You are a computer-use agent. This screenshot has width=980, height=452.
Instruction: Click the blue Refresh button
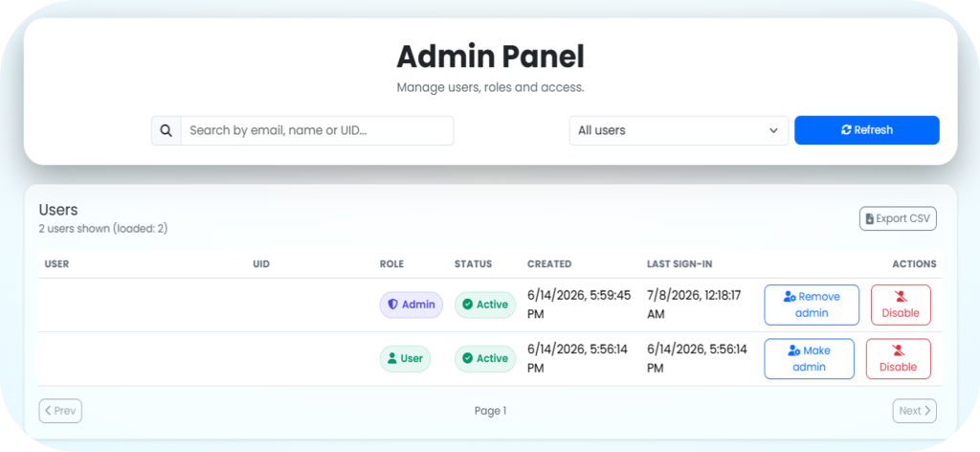point(866,130)
